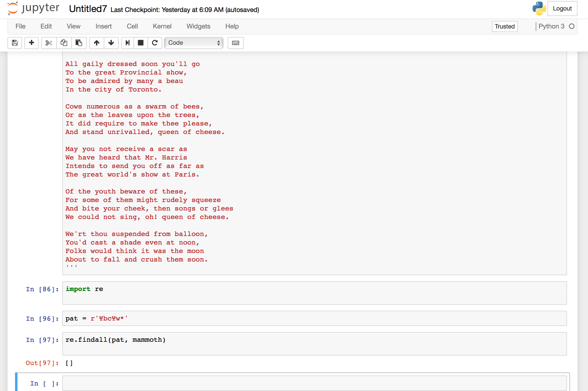Click the In [97] prompt label
This screenshot has width=588, height=391.
42,340
